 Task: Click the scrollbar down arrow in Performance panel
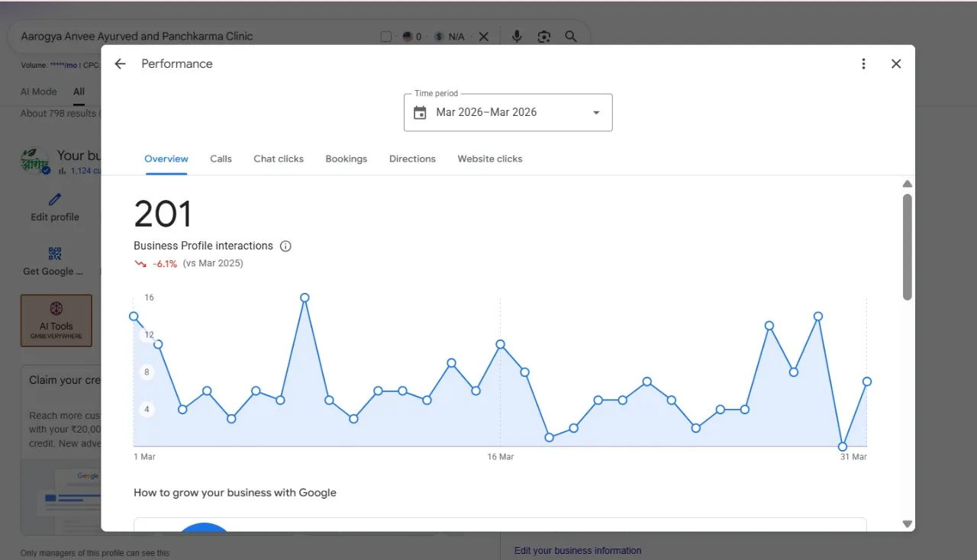coord(907,523)
